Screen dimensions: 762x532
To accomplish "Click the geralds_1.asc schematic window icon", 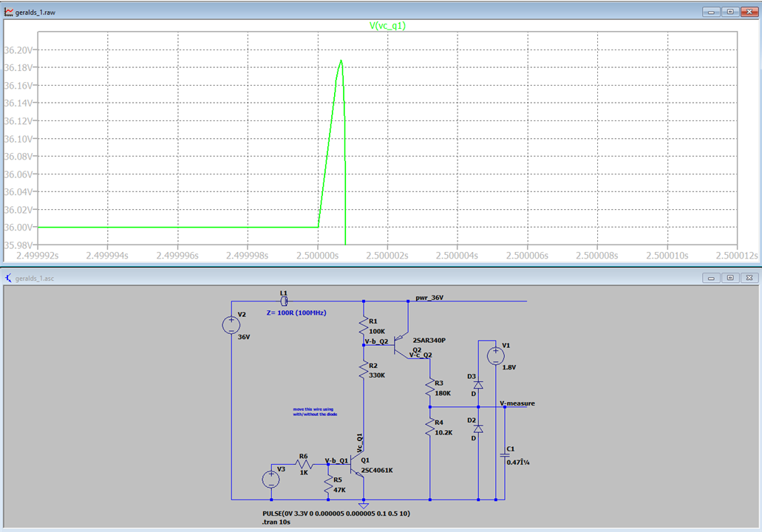I will 9,278.
